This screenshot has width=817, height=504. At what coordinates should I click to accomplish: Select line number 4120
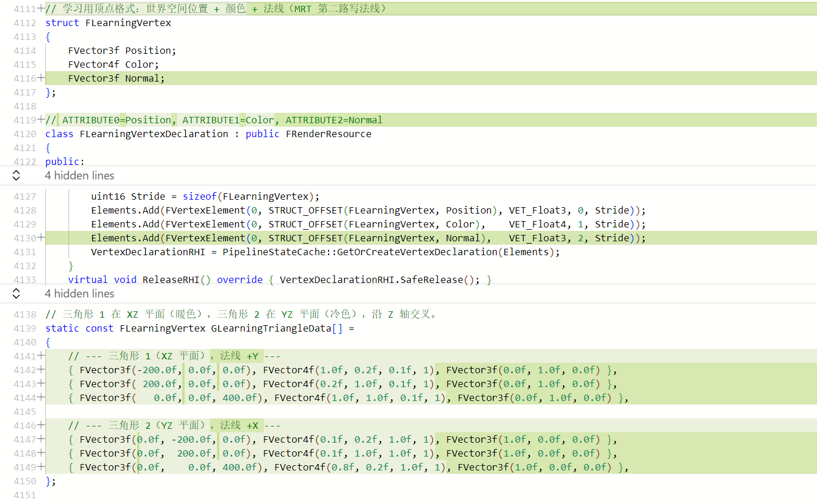pos(25,134)
